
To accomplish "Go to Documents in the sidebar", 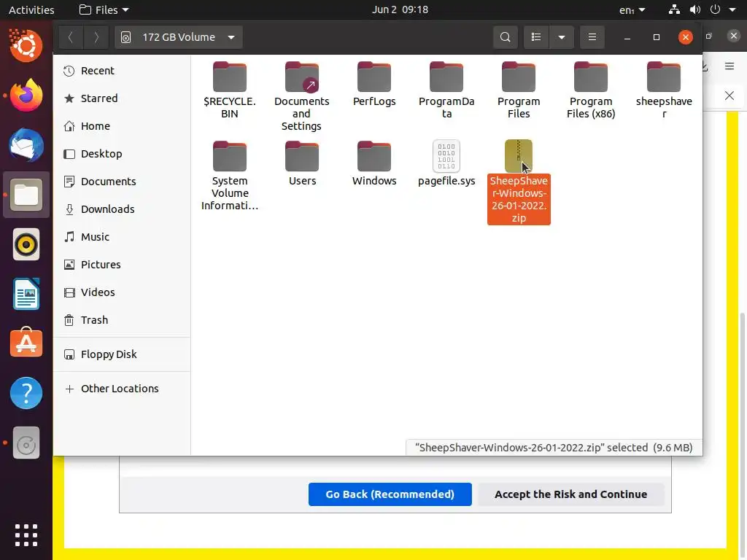I will 122,182.
